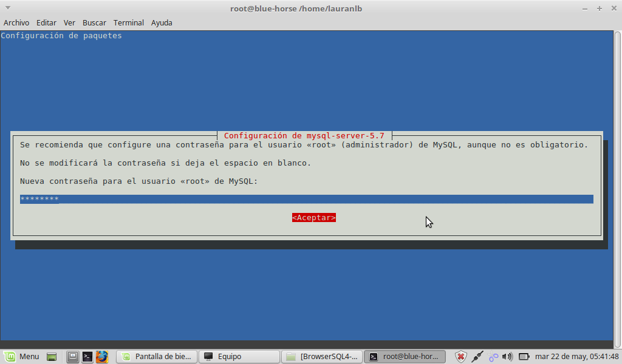Click the show desktop icon in the panel

[52, 357]
